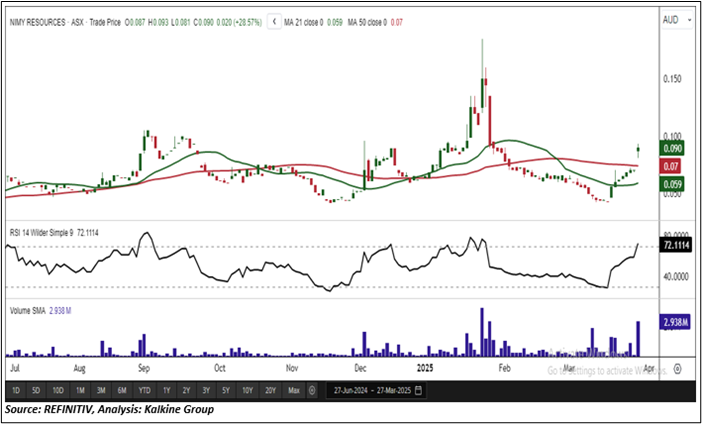
Task: Click the Volume SMA indicator label
Action: (x=28, y=311)
